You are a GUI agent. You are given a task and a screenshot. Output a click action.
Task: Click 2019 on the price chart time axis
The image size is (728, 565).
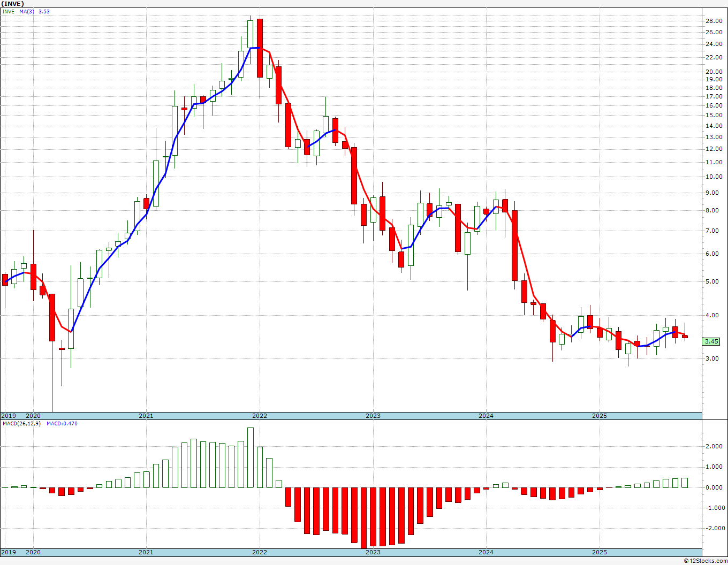click(x=9, y=416)
